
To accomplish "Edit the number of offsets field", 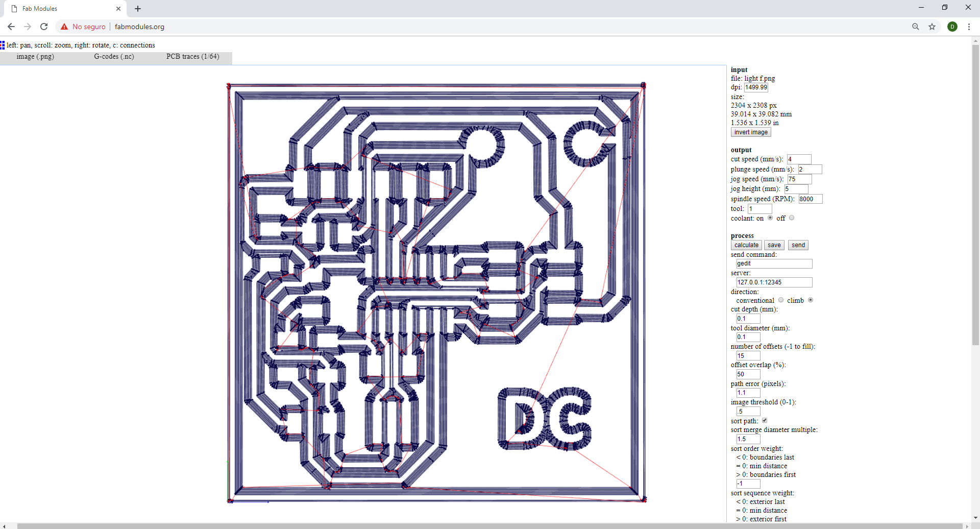I will (748, 356).
